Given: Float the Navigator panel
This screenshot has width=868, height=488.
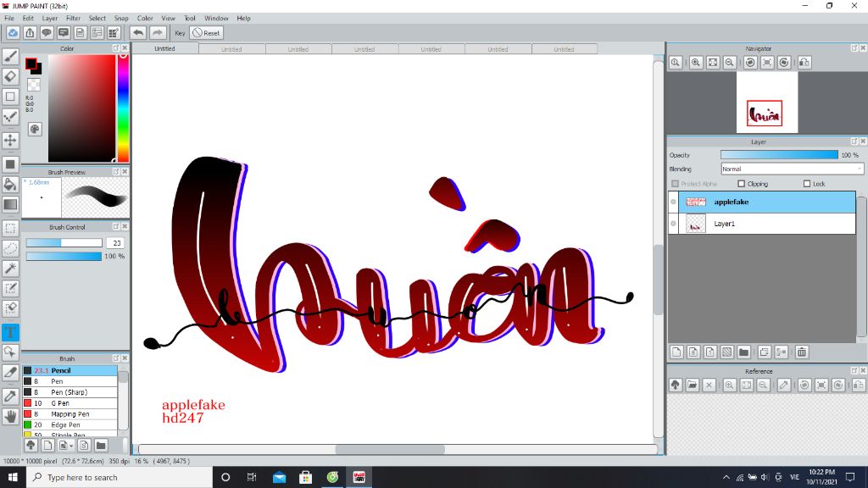Looking at the screenshot, I should [x=854, y=48].
